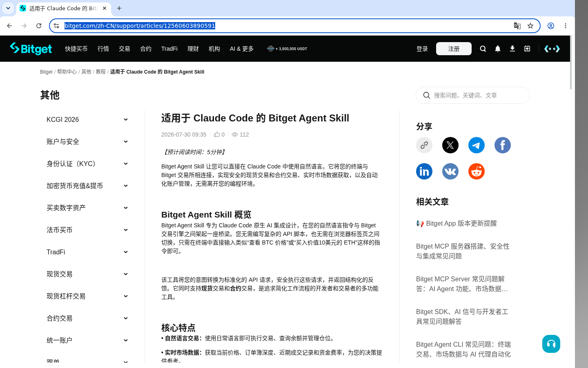This screenshot has width=588, height=368.
Task: Expand 现货杠杆交易 section
Action: coord(87,296)
